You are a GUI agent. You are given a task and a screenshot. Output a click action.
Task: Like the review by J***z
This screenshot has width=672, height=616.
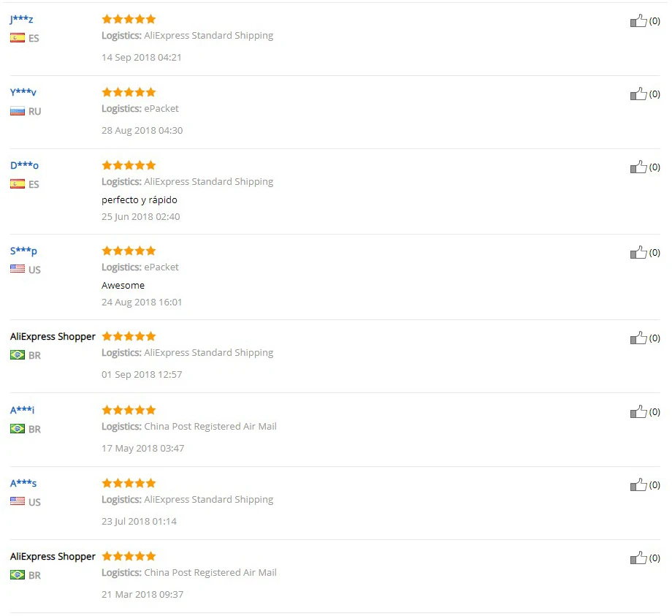pos(638,21)
